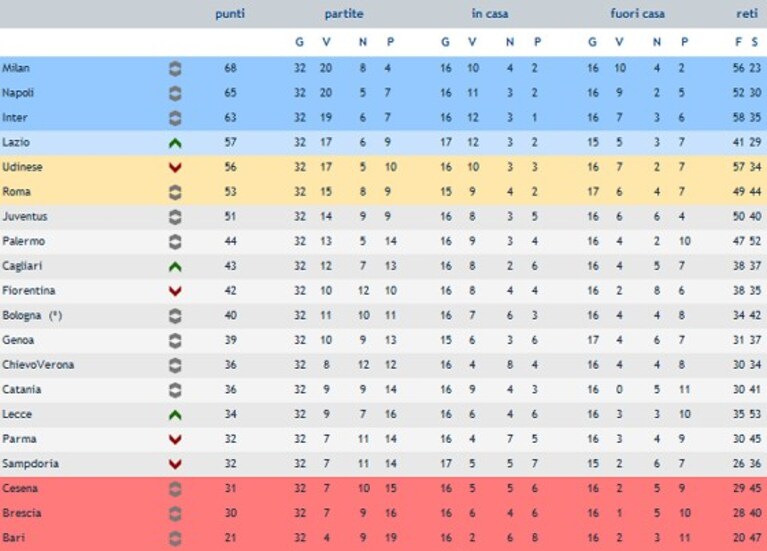Select the reti column header
Image resolution: width=767 pixels, height=551 pixels.
(x=747, y=14)
